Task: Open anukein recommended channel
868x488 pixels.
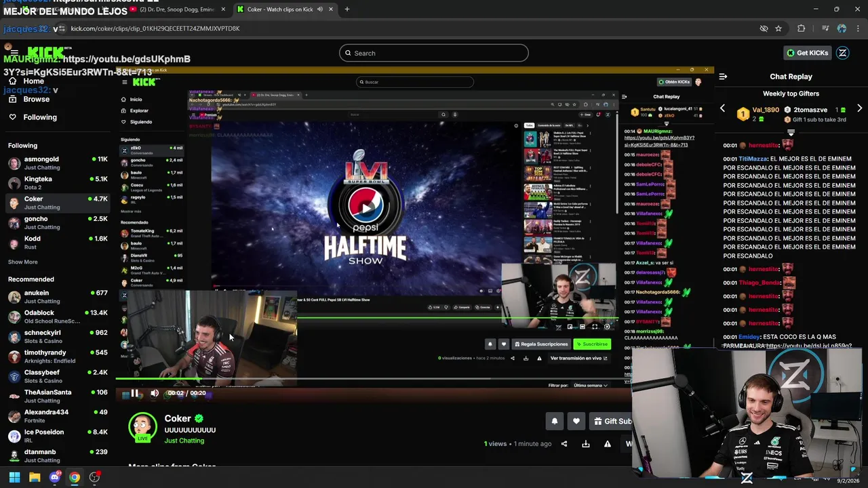Action: (58, 297)
